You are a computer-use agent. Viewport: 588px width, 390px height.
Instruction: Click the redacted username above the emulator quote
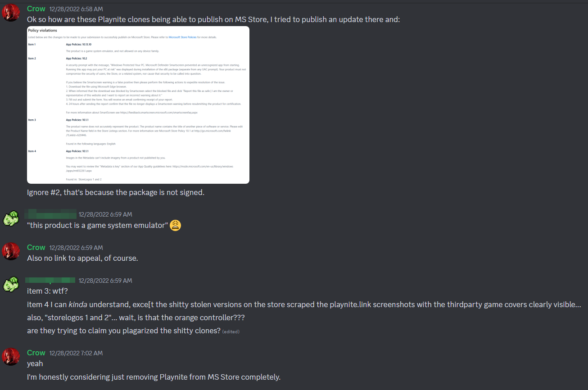coord(50,214)
